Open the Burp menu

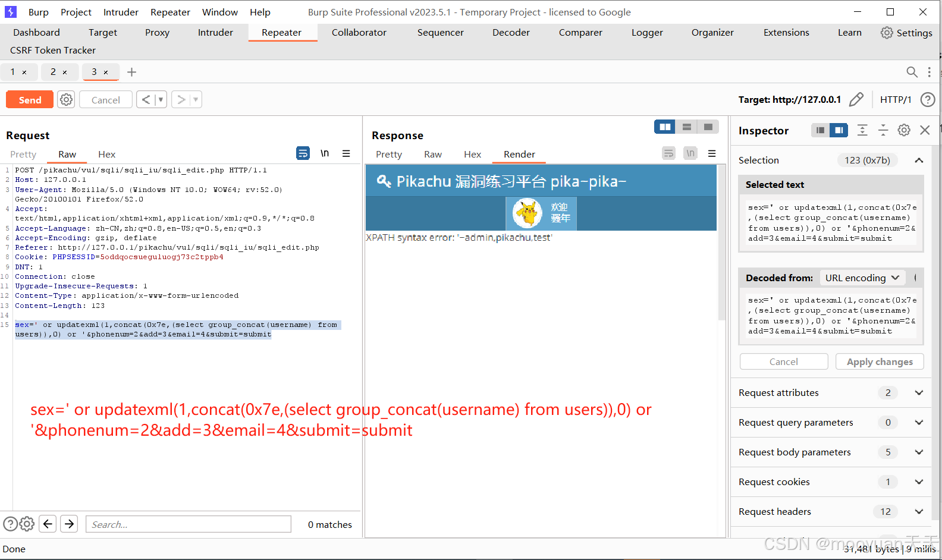click(x=39, y=12)
